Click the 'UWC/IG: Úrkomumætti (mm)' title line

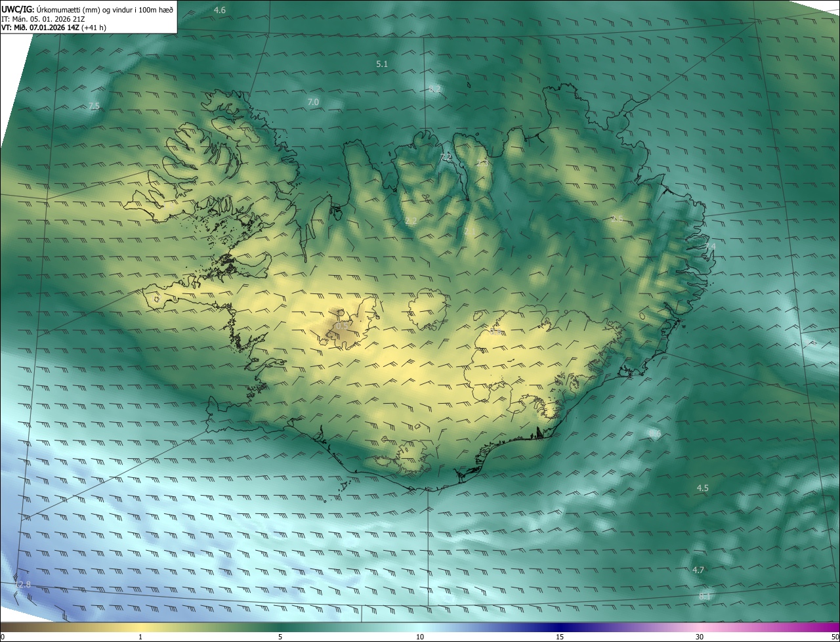point(88,10)
